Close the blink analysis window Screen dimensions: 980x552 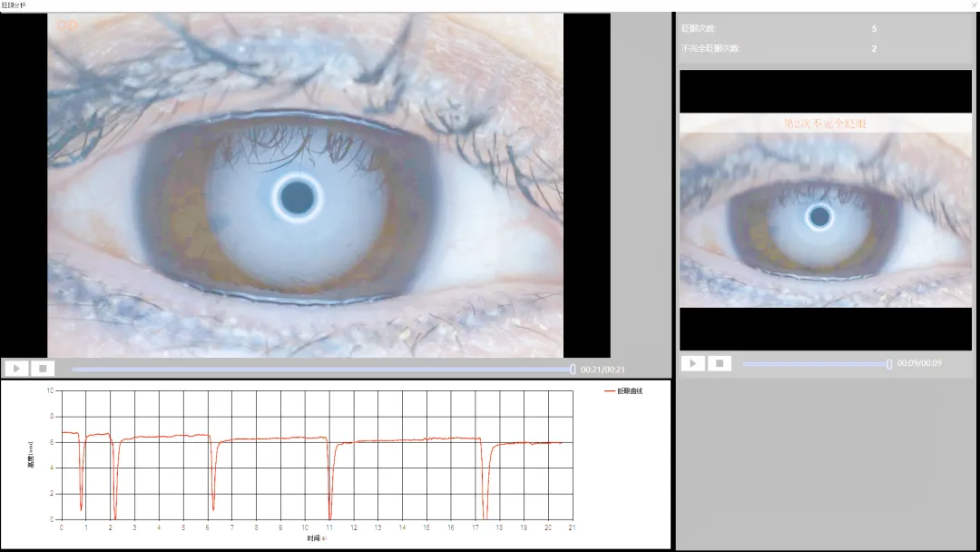974,5
